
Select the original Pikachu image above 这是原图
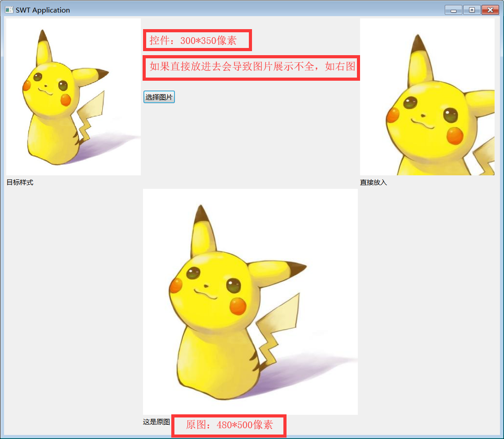[x=250, y=302]
